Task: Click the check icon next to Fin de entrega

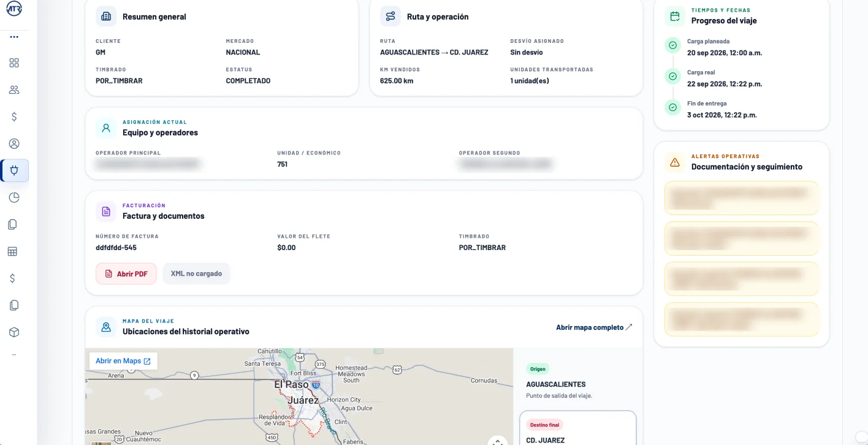Action: pos(672,107)
